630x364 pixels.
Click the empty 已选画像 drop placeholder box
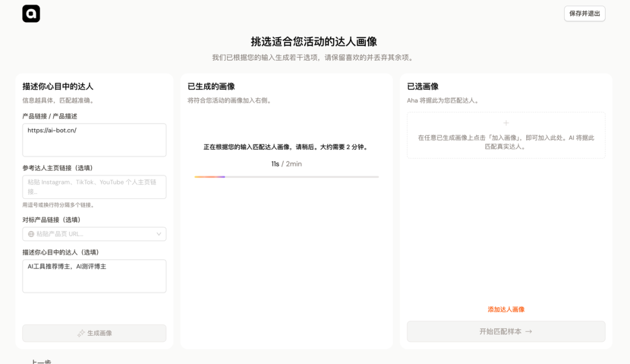tap(506, 135)
